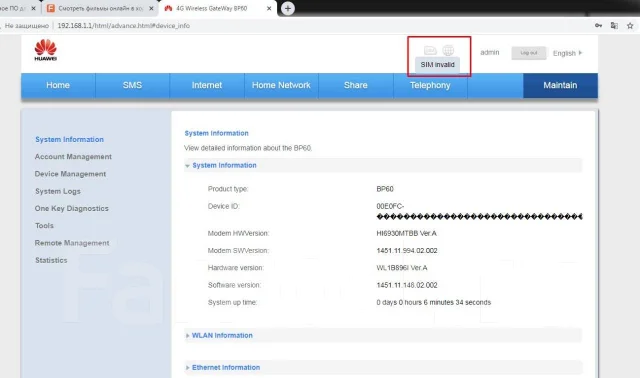This screenshot has width=640, height=378.
Task: Click the SIM card status icon
Action: (x=430, y=50)
